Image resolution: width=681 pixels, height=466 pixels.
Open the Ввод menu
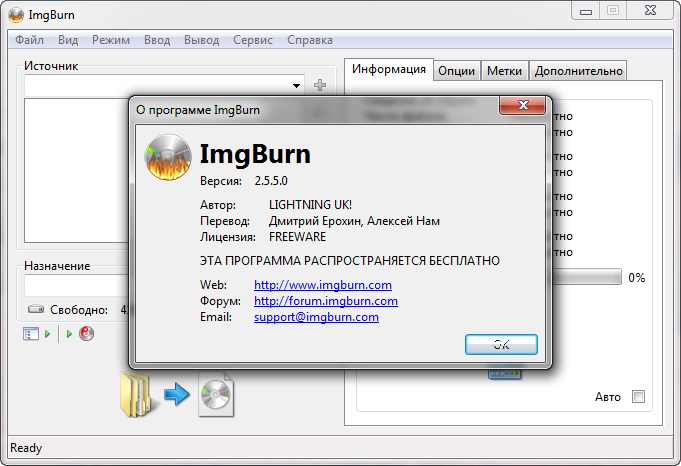[157, 40]
